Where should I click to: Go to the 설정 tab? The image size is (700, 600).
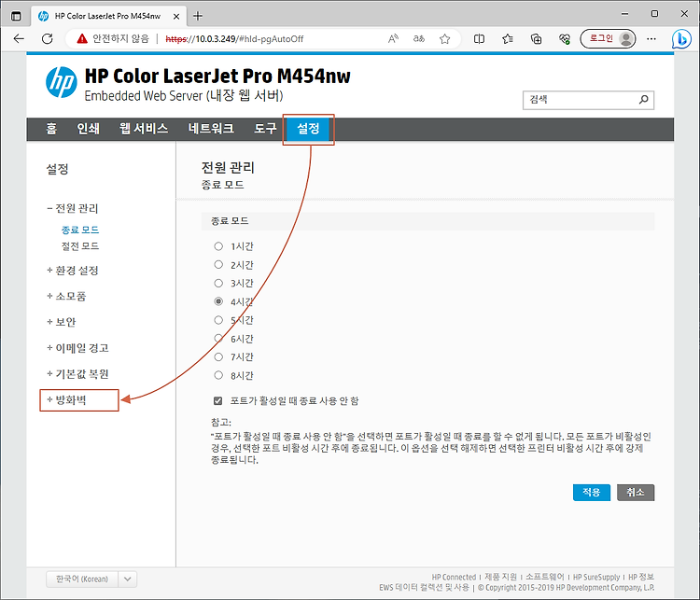coord(308,129)
